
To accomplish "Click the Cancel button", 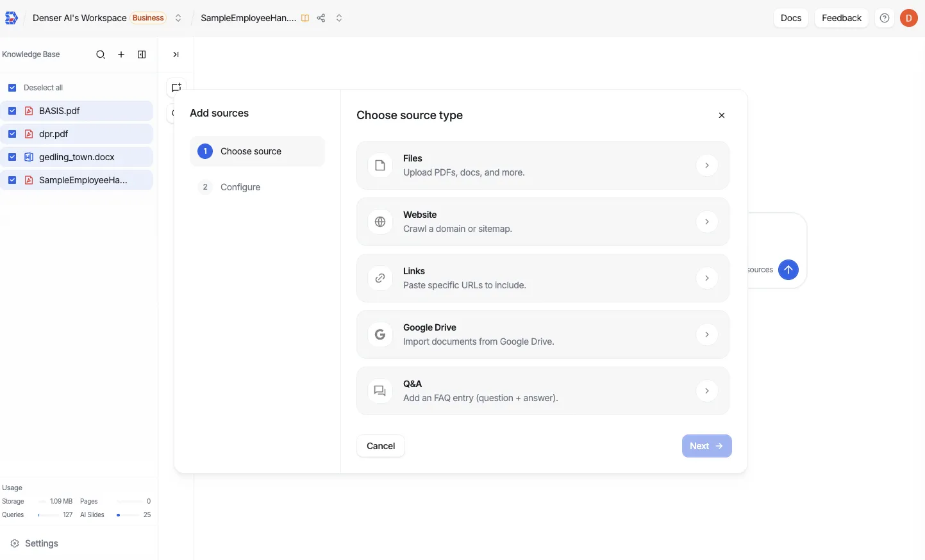I will (x=381, y=446).
